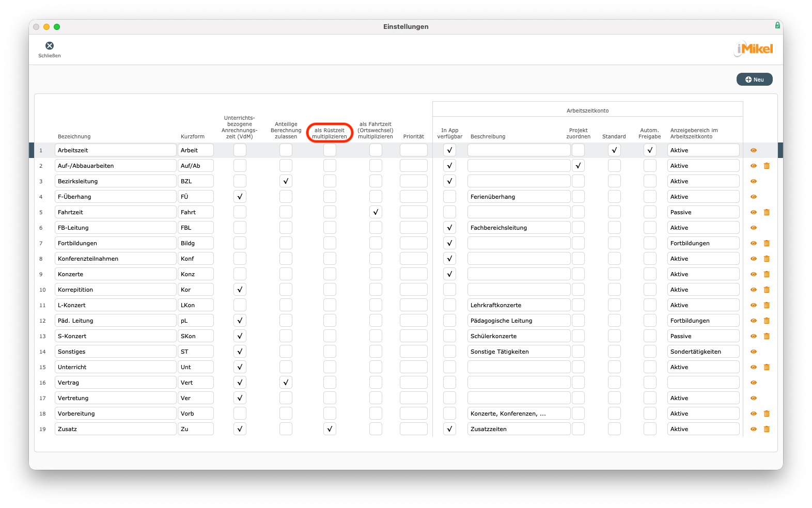812x508 pixels.
Task: Uncheck Fahrtzeit multiplizieren for Fahrtzeit row
Action: [376, 212]
